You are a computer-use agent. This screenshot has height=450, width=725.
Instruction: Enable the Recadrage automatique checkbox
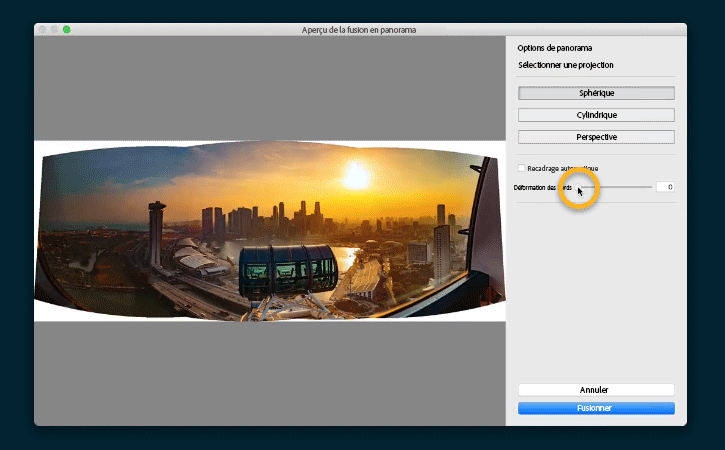522,168
